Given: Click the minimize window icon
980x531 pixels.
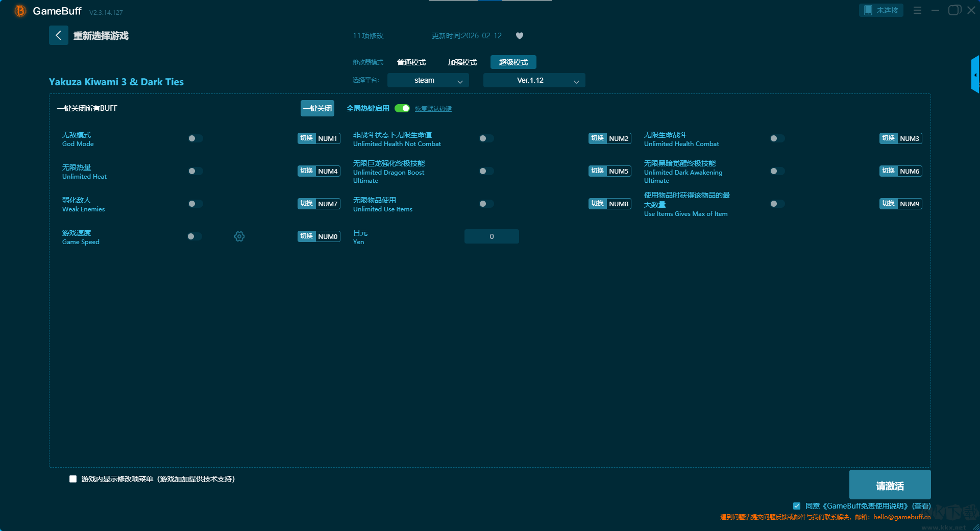Looking at the screenshot, I should (935, 10).
